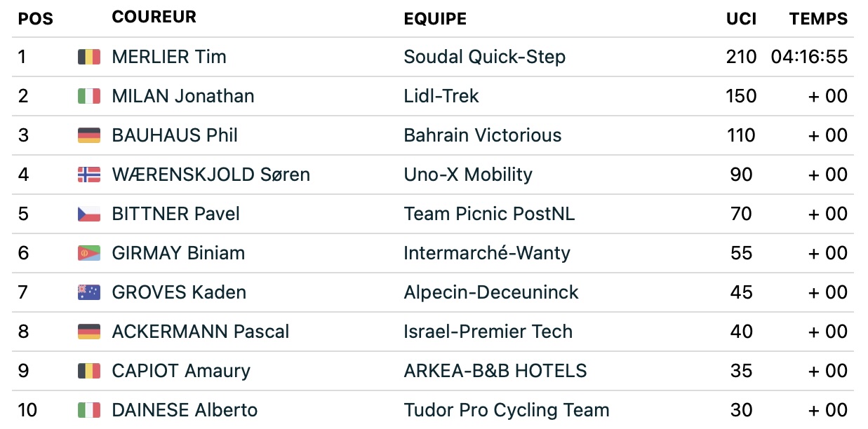Open the Soudal Quick-Step team page
This screenshot has width=868, height=429.
point(485,57)
